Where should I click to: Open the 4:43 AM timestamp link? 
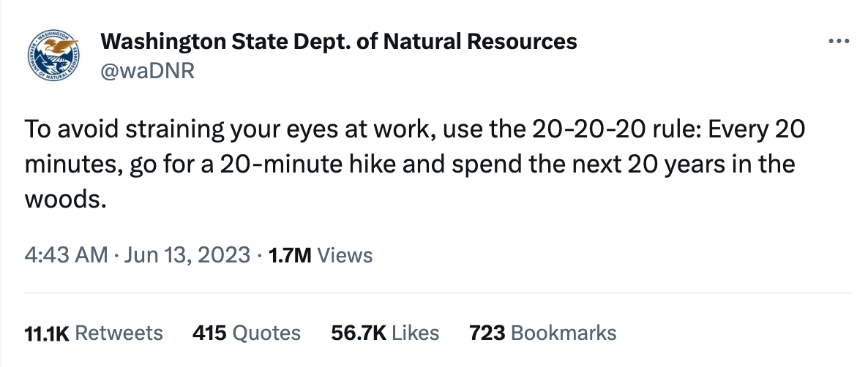(66, 255)
